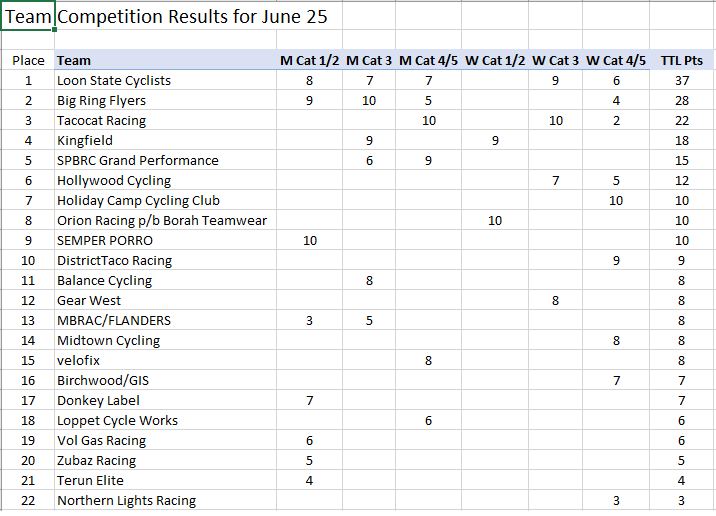This screenshot has width=716, height=516.
Task: Click the W Cat 1/2 header cell
Action: (495, 60)
